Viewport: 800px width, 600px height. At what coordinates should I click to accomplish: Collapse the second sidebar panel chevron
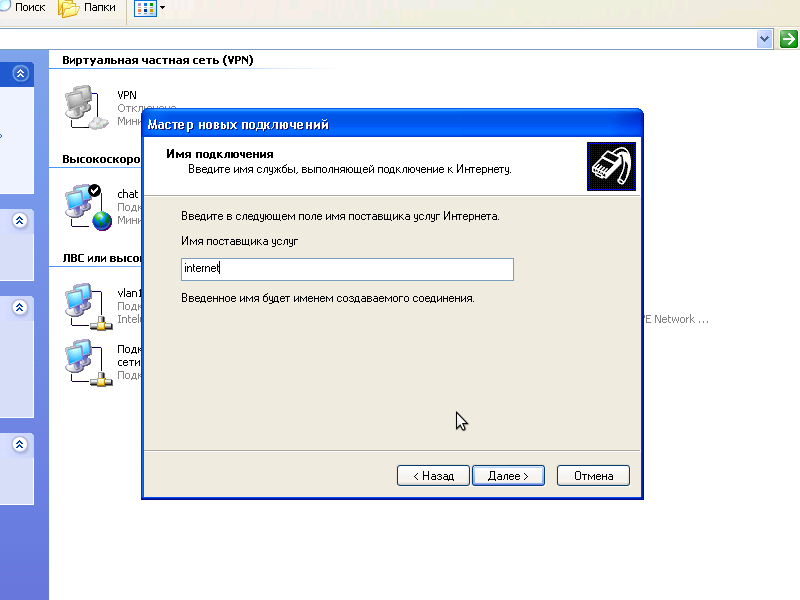20,221
